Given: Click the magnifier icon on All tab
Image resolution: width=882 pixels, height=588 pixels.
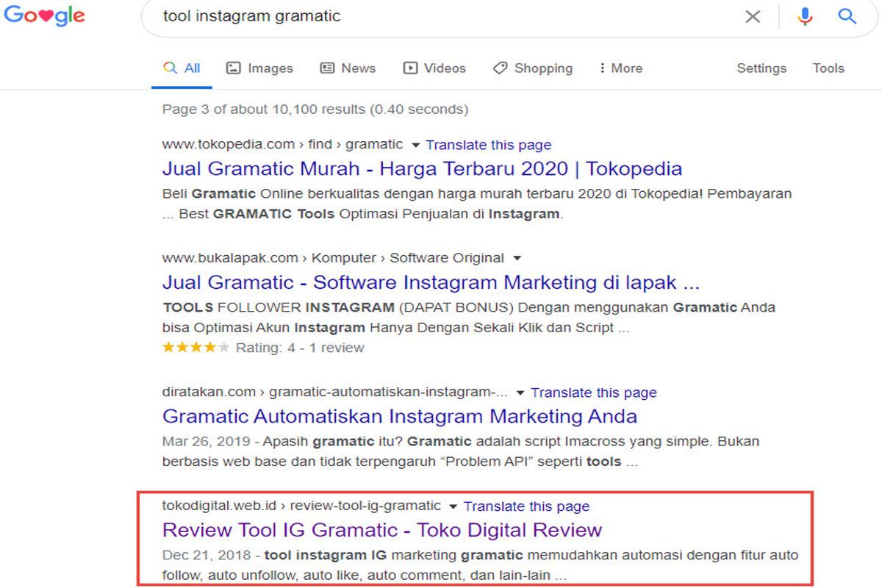Looking at the screenshot, I should pos(170,68).
